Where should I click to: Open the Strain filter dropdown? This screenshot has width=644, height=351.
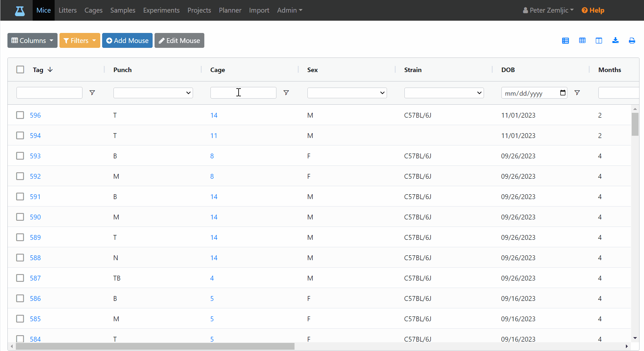point(444,93)
